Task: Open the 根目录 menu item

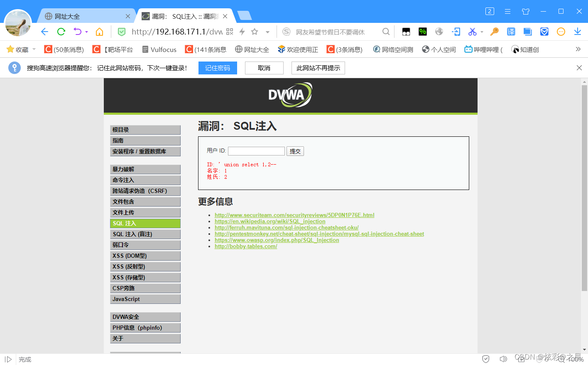Action: 145,130
